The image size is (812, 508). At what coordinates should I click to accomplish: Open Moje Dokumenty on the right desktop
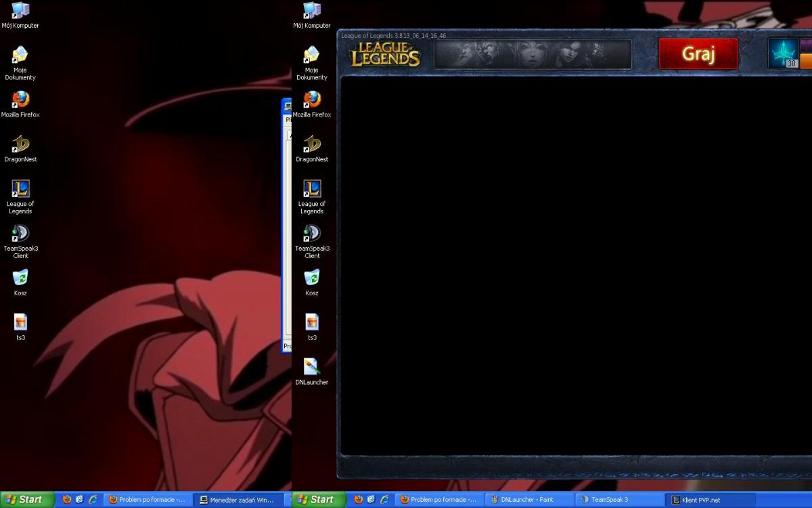312,64
